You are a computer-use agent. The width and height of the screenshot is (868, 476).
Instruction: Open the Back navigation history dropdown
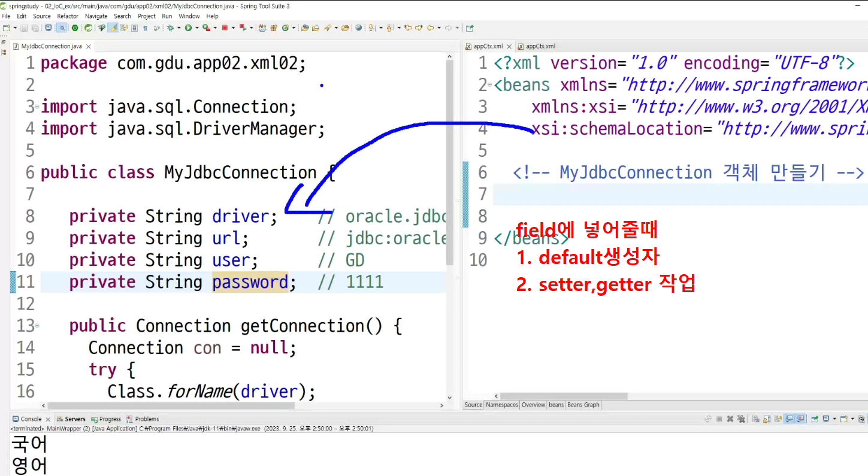[x=438, y=28]
